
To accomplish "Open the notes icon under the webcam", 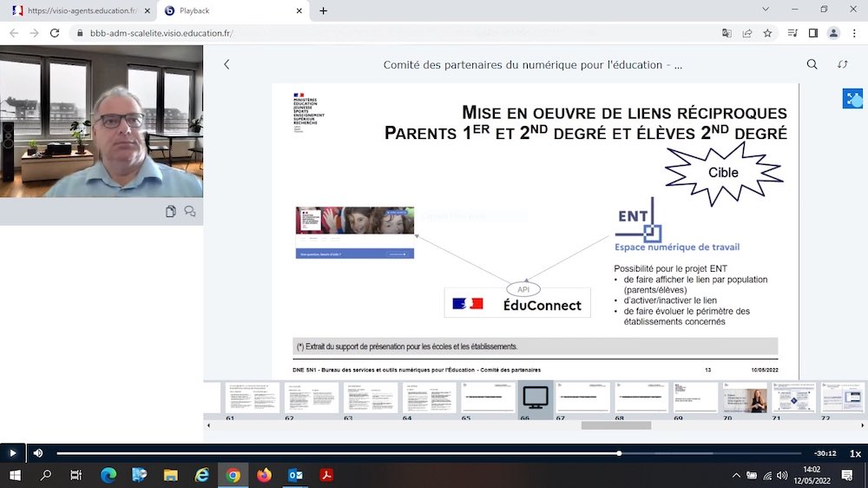I will click(x=170, y=211).
